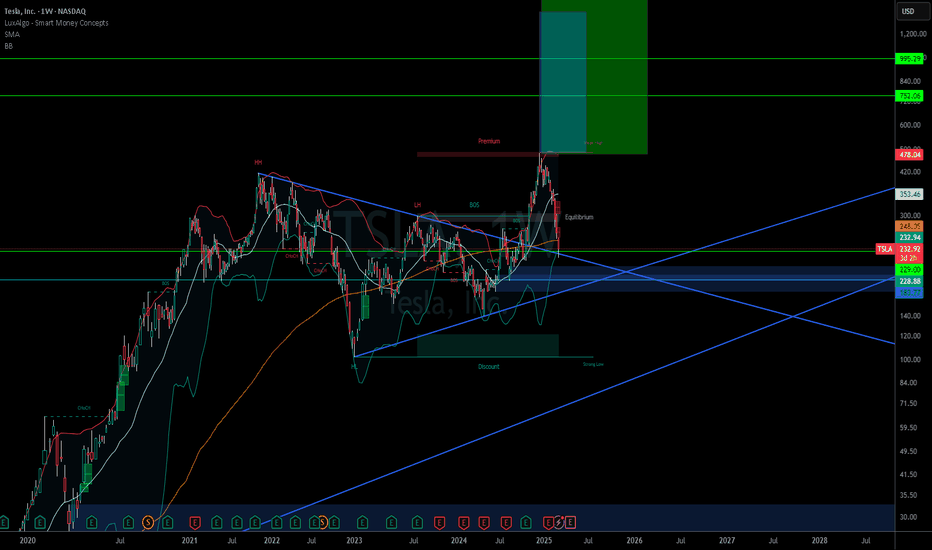Click the 752.06 price label
This screenshot has width=932, height=550.
(909, 96)
